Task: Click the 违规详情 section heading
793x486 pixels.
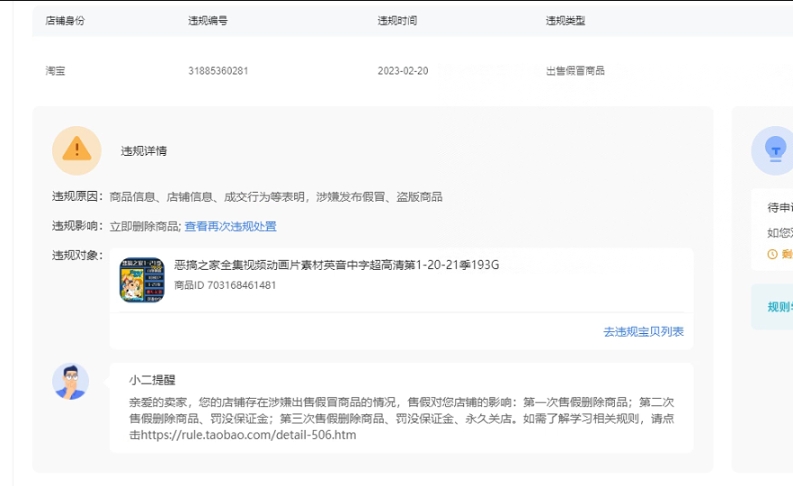Action: click(144, 151)
